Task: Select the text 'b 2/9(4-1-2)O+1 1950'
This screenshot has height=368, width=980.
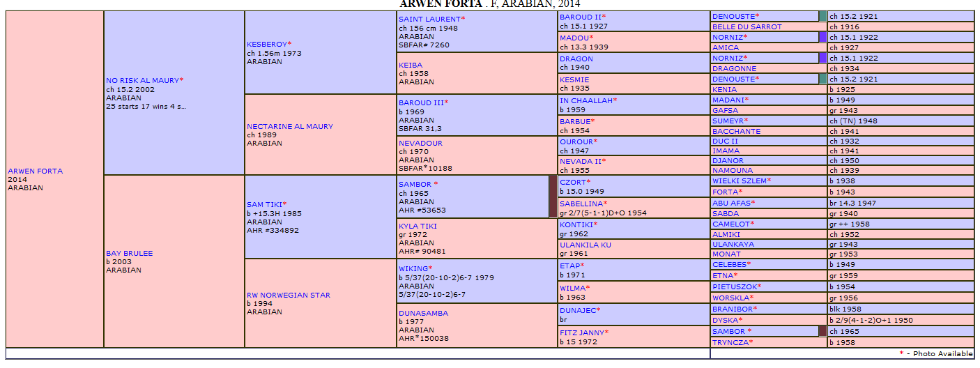Action: [x=871, y=321]
